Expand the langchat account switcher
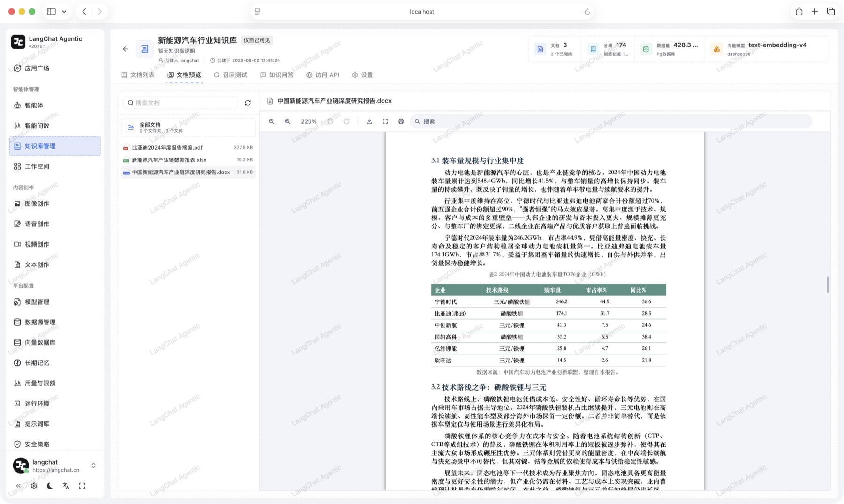The width and height of the screenshot is (844, 504). click(x=93, y=466)
